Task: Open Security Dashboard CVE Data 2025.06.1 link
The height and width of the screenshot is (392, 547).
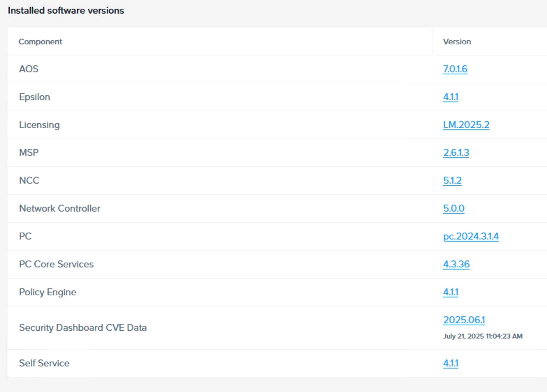Action: click(464, 320)
